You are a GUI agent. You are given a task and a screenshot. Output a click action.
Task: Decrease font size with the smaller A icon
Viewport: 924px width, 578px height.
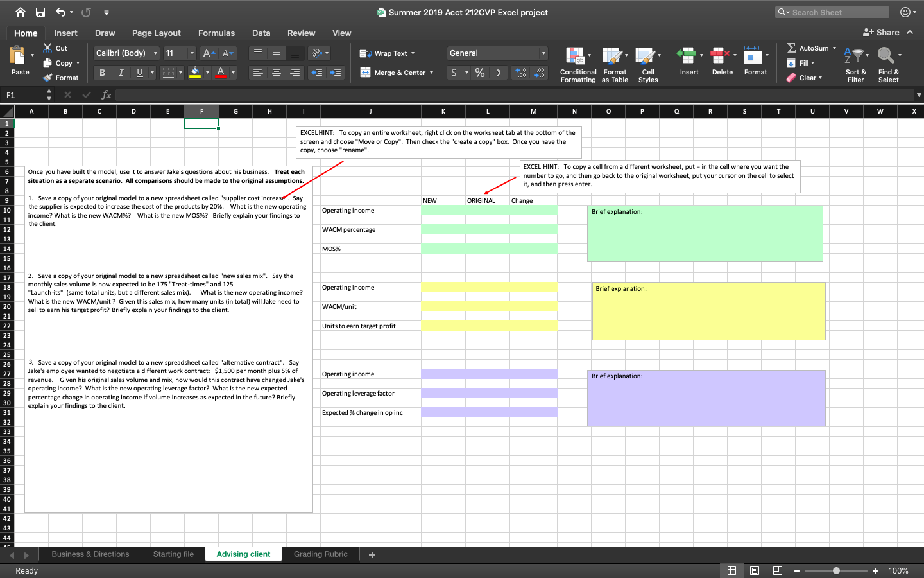pyautogui.click(x=228, y=53)
